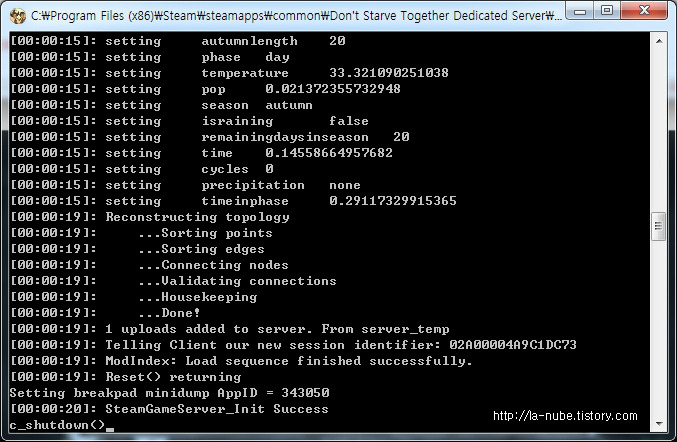Minimize the dedicated server console window

tap(580, 10)
